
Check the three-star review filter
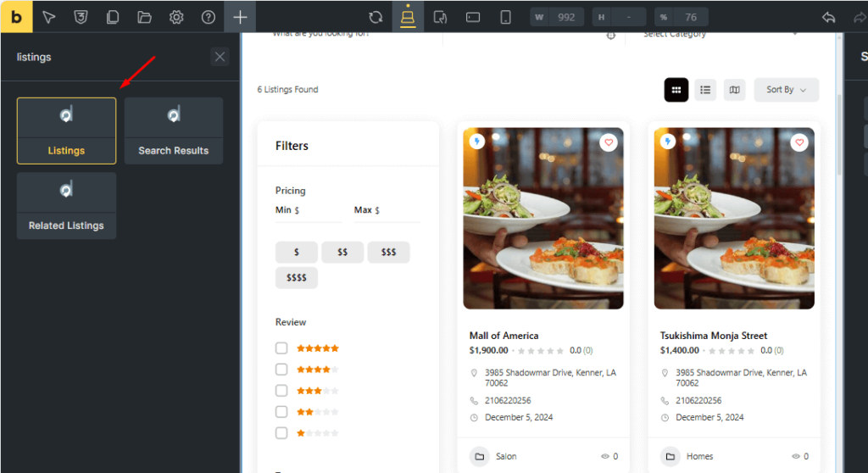(x=281, y=391)
